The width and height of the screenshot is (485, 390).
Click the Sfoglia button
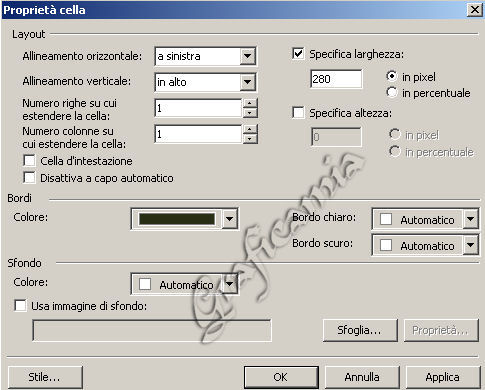tap(360, 330)
